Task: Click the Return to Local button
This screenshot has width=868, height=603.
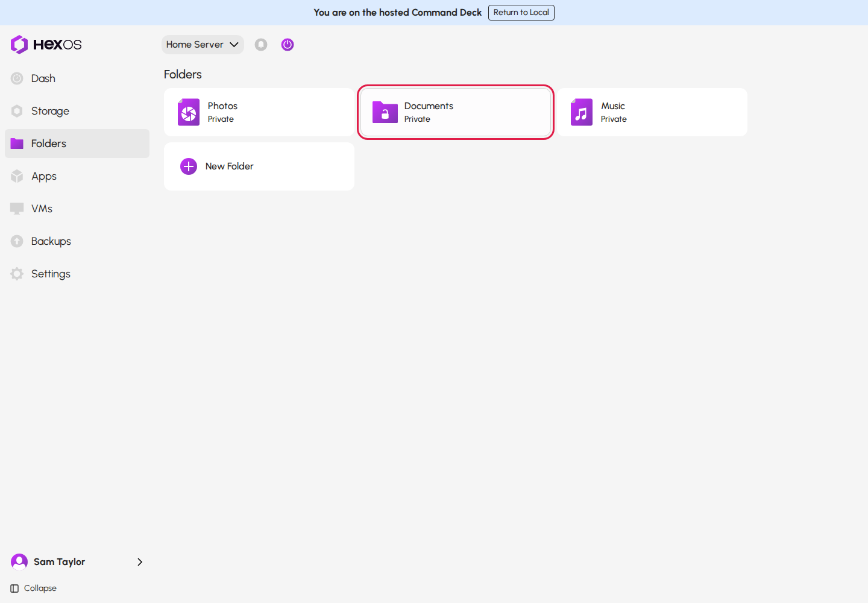Action: pyautogui.click(x=521, y=13)
